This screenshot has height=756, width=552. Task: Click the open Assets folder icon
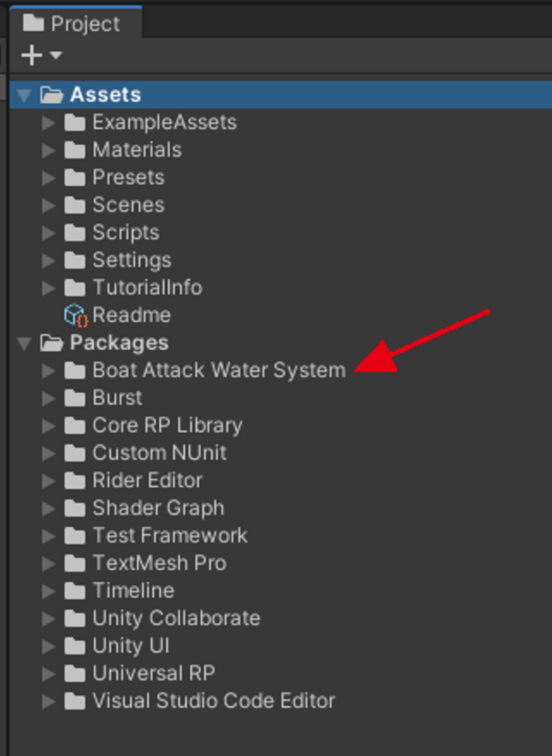coord(53,95)
